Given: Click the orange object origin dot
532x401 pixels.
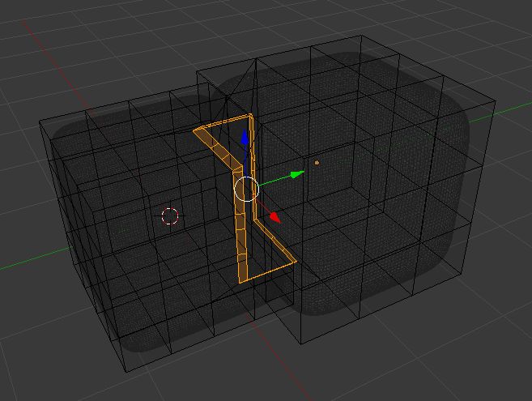Looking at the screenshot, I should tap(317, 163).
